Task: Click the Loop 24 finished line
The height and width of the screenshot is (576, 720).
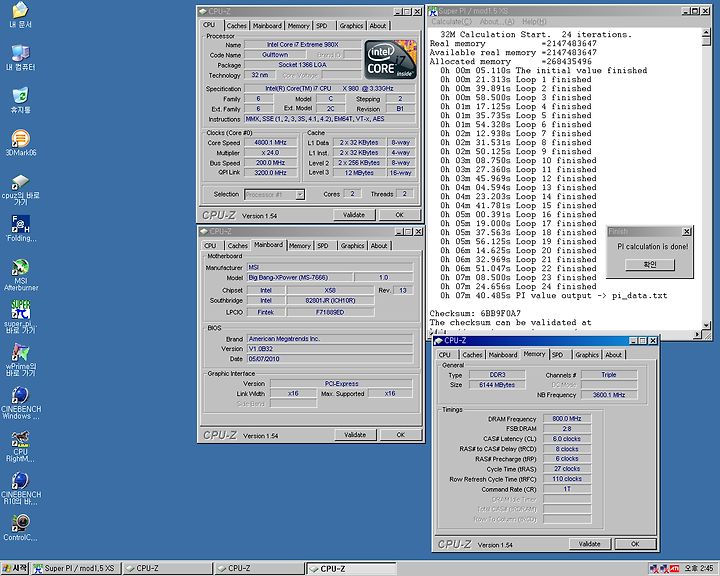Action: coord(518,286)
